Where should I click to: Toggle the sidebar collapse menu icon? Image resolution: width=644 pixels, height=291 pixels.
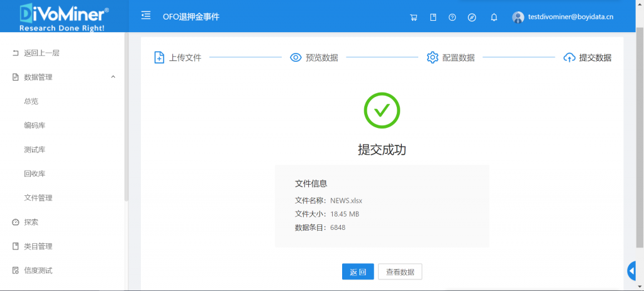pyautogui.click(x=145, y=16)
